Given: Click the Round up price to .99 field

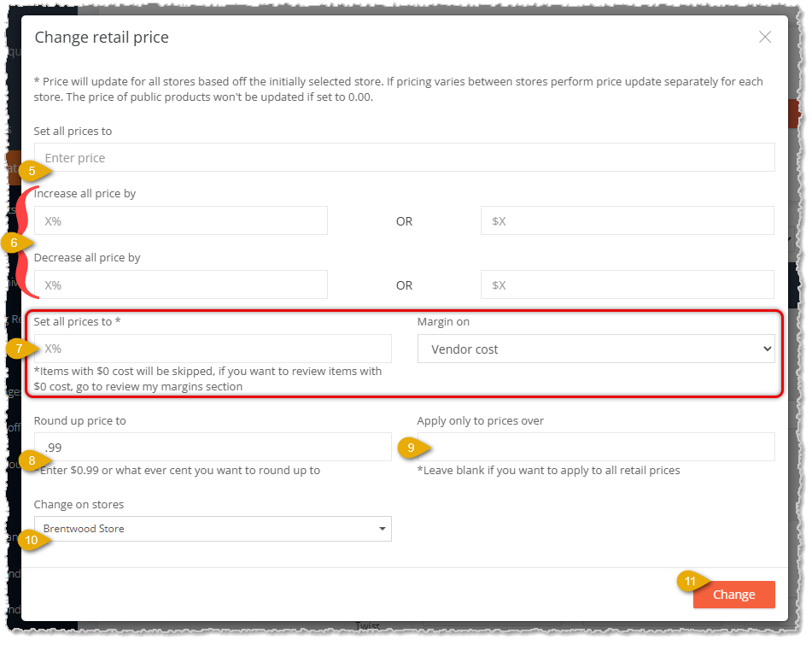Looking at the screenshot, I should click(x=213, y=447).
